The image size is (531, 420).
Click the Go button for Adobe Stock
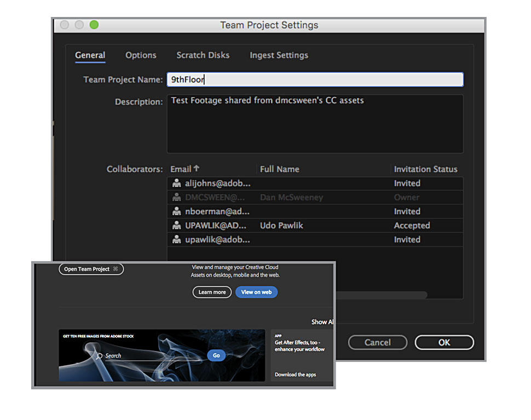(216, 355)
